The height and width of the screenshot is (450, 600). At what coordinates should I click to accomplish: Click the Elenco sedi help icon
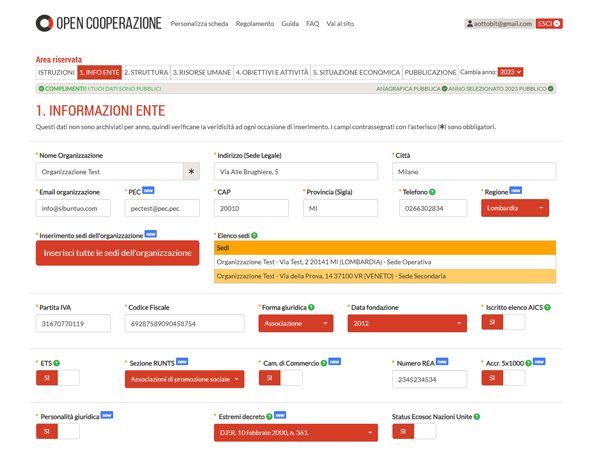(255, 236)
